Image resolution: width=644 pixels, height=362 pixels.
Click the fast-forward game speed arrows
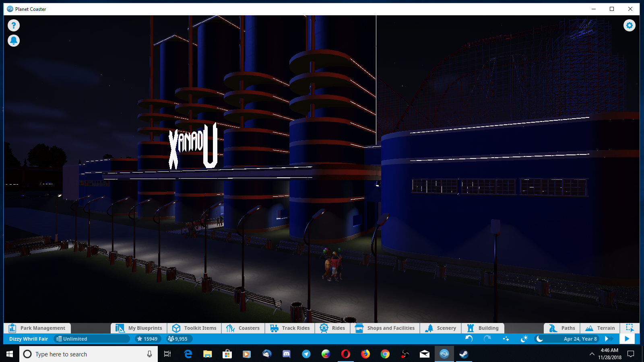pos(609,339)
